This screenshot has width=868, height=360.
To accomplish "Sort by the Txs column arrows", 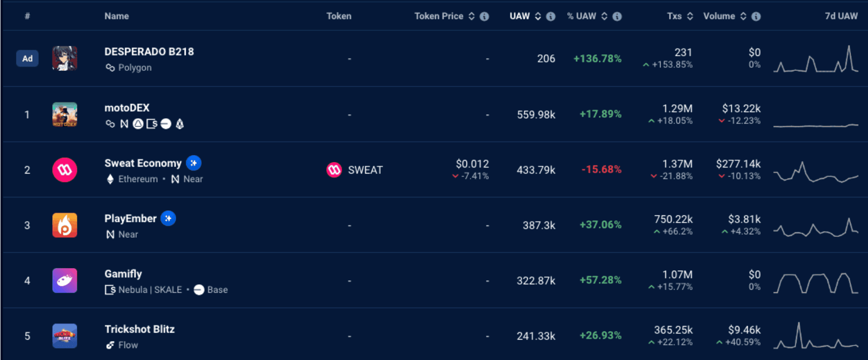I will click(690, 16).
